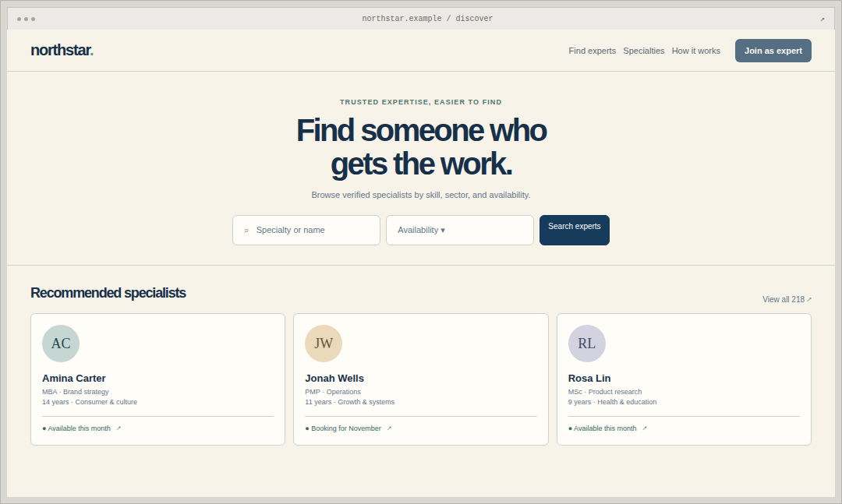
Task: Click 'PMP · Operations' text
Action: click(333, 392)
